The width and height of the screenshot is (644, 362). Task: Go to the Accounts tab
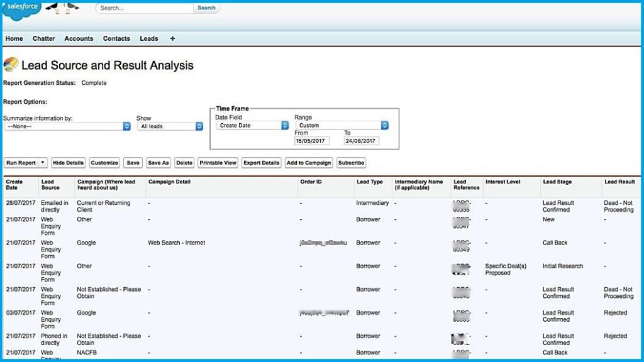pyautogui.click(x=79, y=38)
